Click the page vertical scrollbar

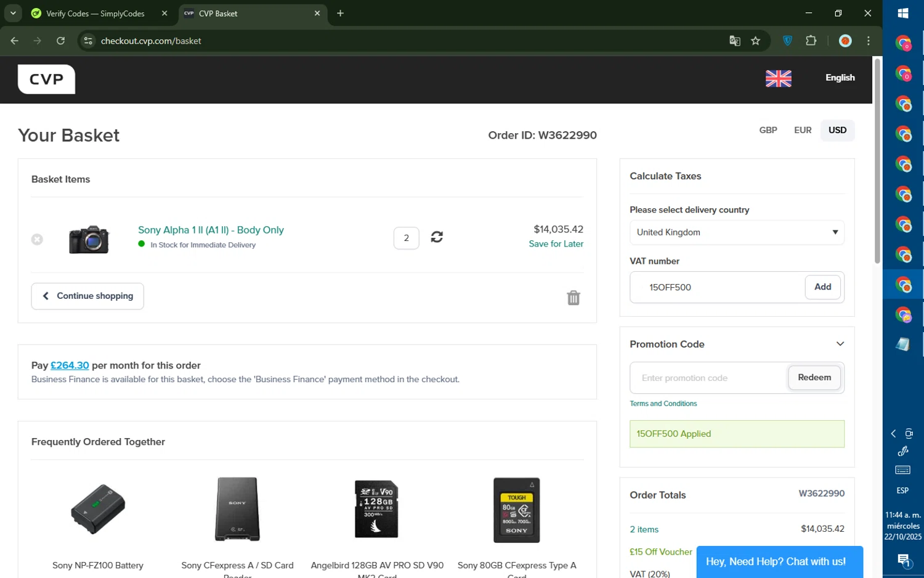tap(877, 161)
